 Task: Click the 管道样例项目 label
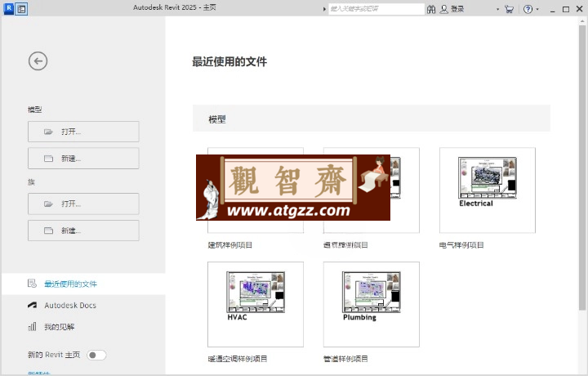[345, 359]
